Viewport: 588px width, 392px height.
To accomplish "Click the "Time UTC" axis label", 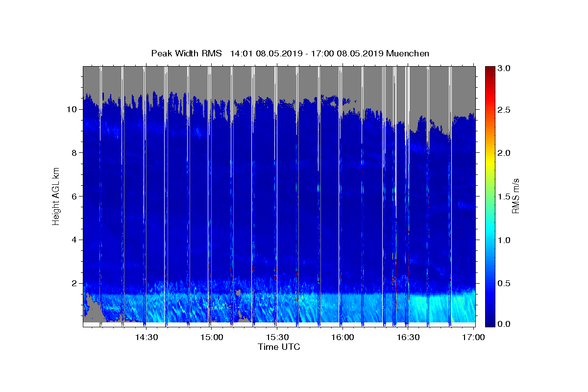I will click(279, 347).
